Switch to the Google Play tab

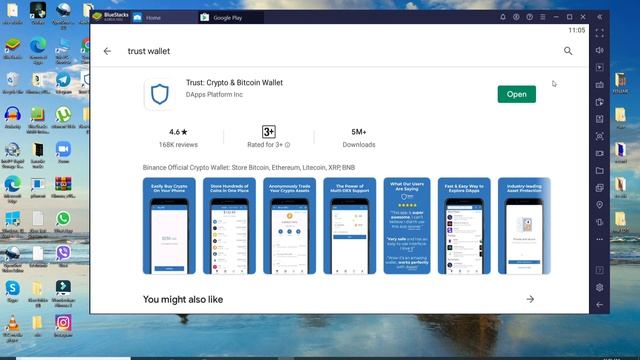[231, 18]
